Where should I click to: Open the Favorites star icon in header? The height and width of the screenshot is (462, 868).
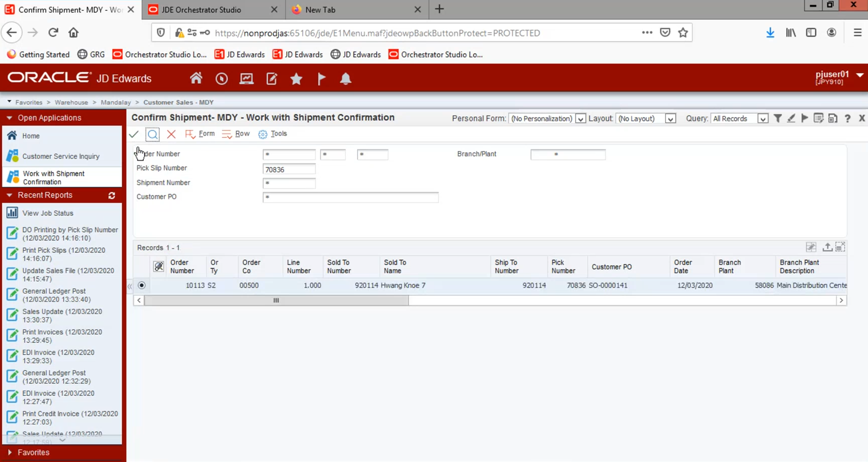point(296,79)
